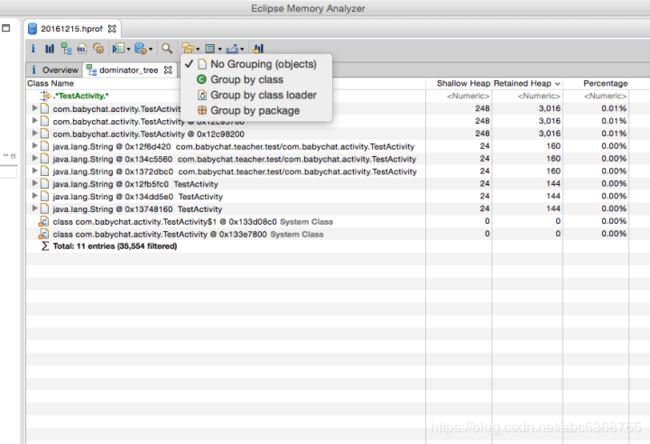Close the dominator_tree tab
650x444 pixels.
168,70
